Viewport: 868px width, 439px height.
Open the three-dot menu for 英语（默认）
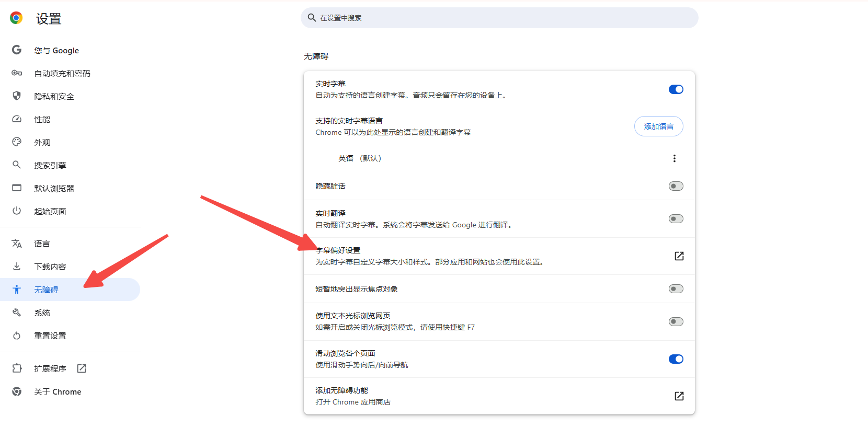[x=675, y=158]
